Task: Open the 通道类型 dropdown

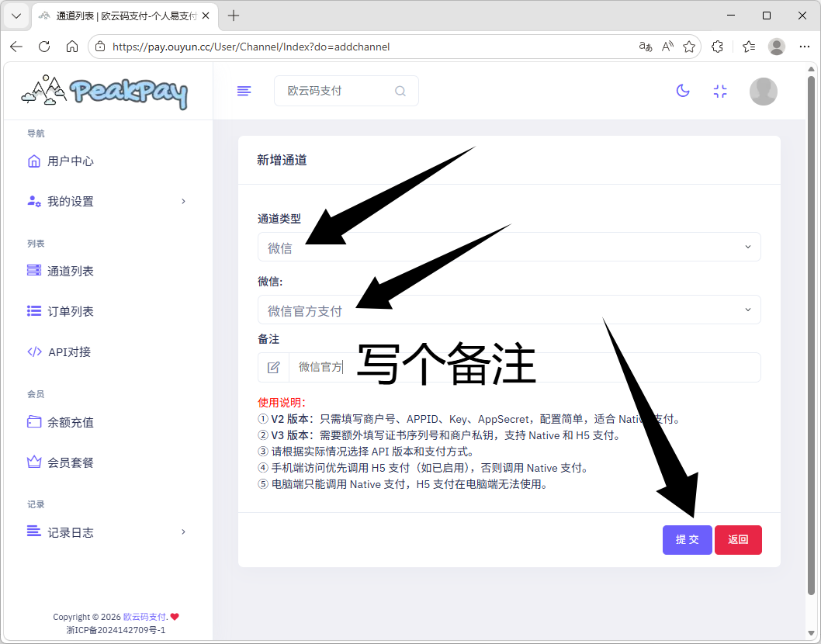Action: 508,248
